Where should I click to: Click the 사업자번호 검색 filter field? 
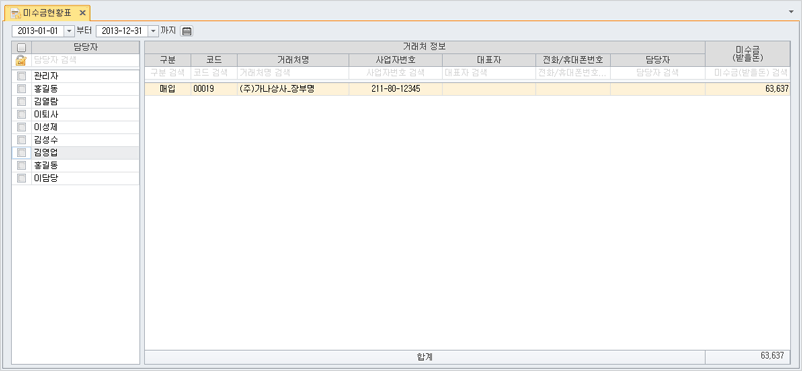pyautogui.click(x=396, y=73)
